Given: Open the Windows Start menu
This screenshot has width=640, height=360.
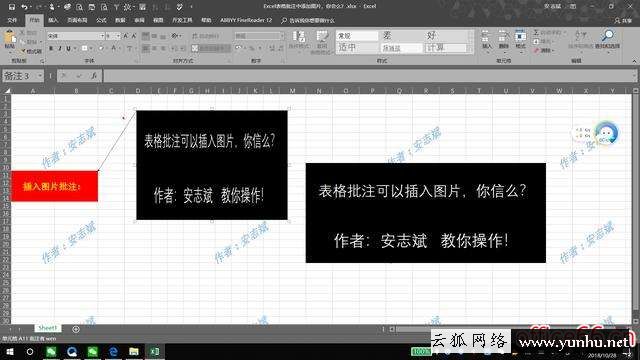Looking at the screenshot, I should pos(9,351).
